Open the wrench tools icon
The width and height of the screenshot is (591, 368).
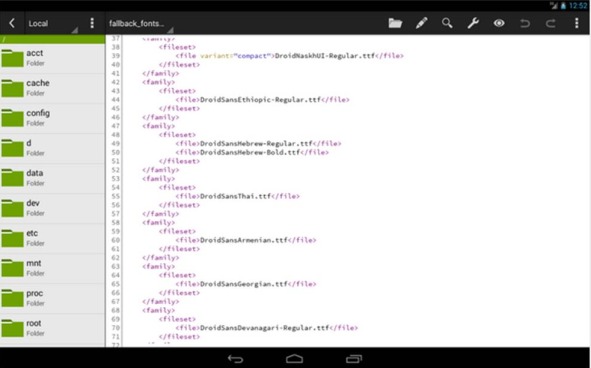click(473, 23)
